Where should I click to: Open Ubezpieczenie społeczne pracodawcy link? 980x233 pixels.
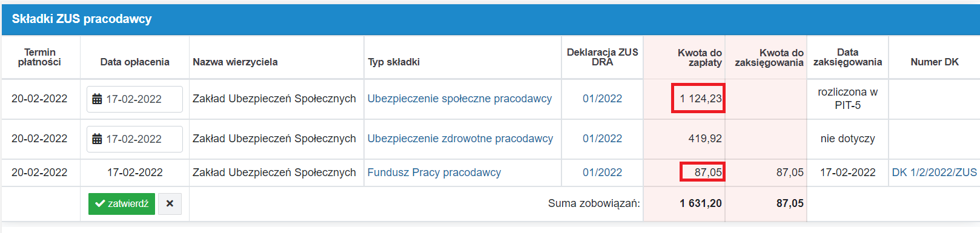click(x=459, y=99)
